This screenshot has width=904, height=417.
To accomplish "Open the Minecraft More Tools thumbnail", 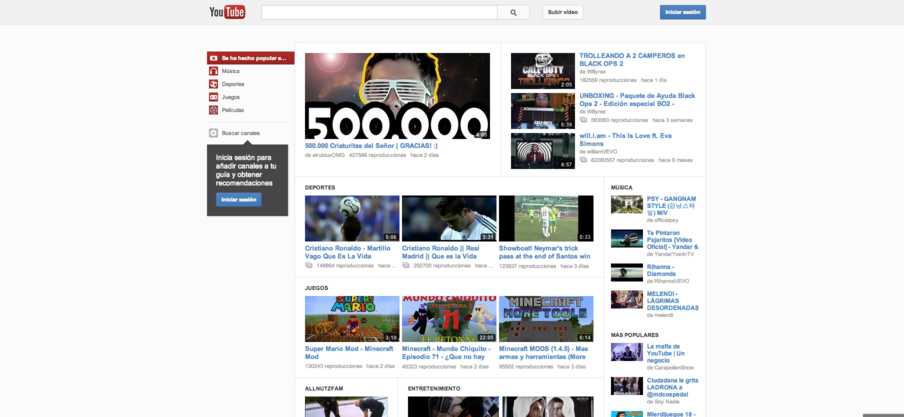I will pos(546,318).
